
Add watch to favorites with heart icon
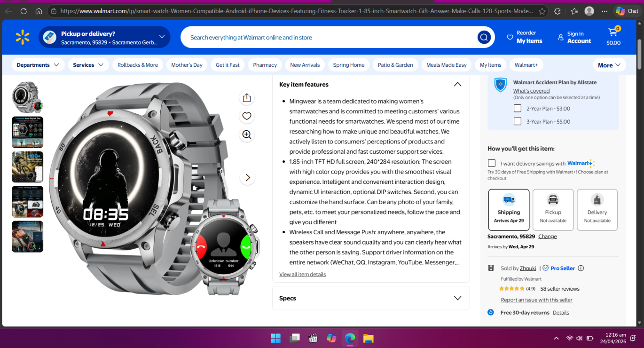pyautogui.click(x=247, y=116)
